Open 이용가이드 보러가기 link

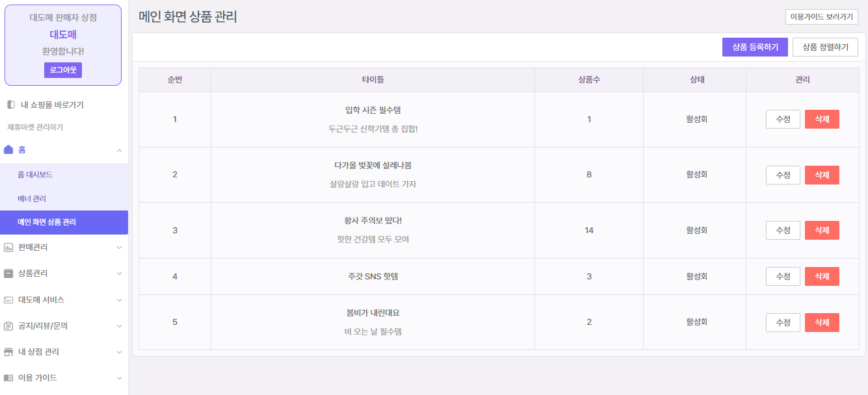click(x=821, y=17)
